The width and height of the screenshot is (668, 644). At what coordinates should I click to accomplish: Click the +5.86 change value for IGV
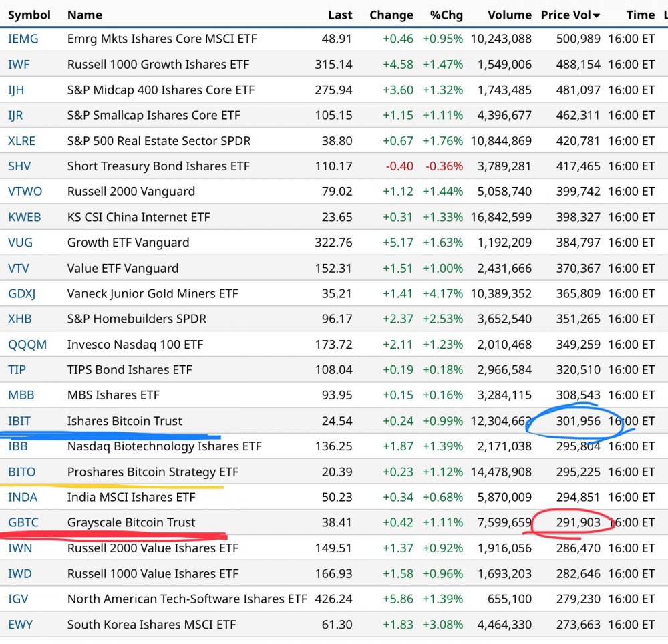pos(398,599)
